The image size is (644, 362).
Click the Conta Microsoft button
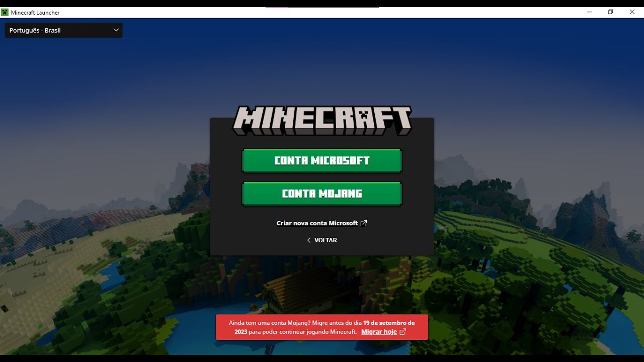coord(322,161)
